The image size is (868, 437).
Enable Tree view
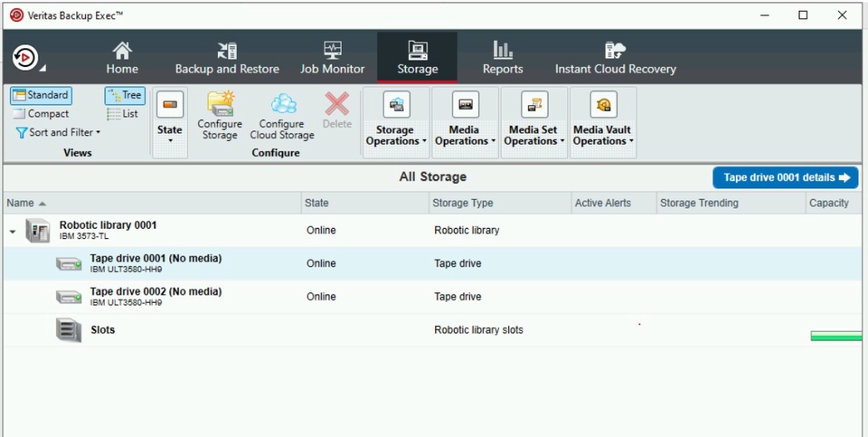click(x=125, y=95)
